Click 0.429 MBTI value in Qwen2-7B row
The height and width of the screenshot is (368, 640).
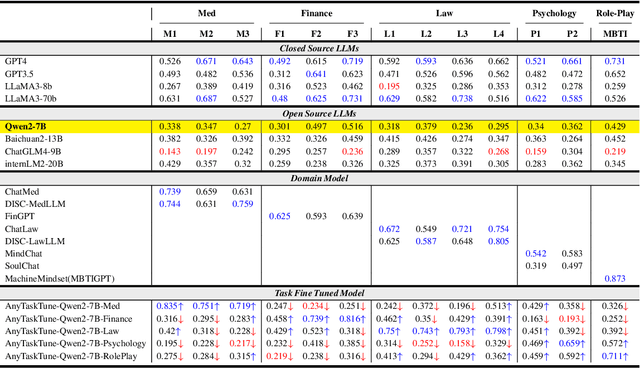pyautogui.click(x=615, y=126)
